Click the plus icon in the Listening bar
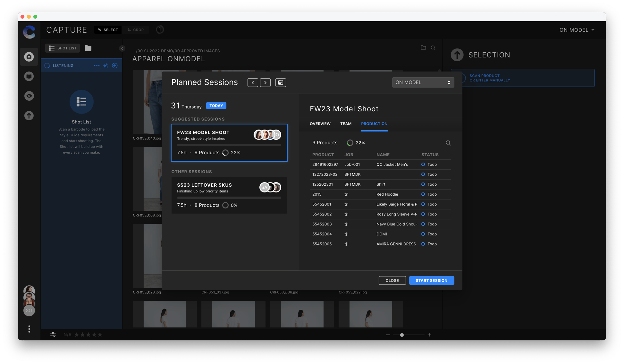Image resolution: width=624 pixels, height=364 pixels. (114, 65)
